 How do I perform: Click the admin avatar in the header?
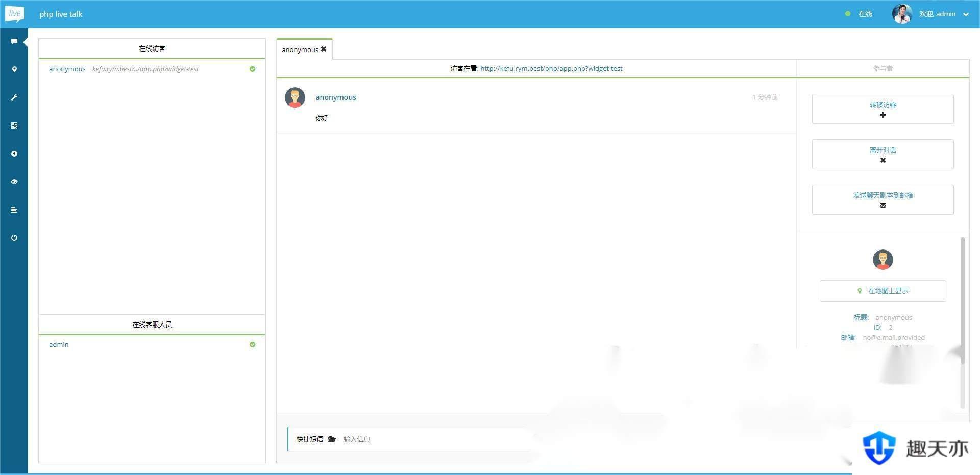pyautogui.click(x=902, y=14)
